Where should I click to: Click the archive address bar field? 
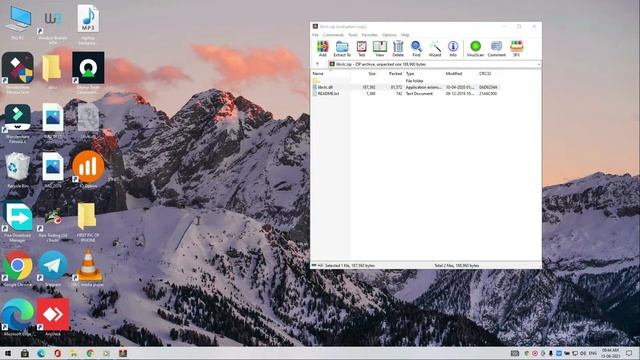click(x=434, y=64)
